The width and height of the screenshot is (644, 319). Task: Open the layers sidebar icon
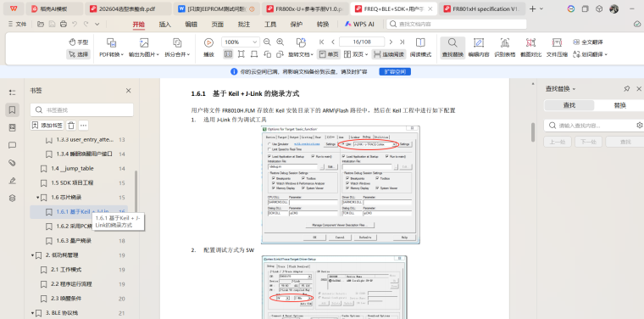click(x=13, y=199)
